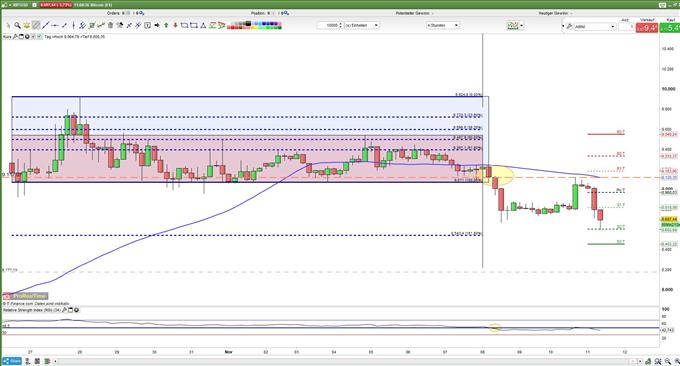Pick the red color swatch
The image size is (680, 366).
[x=231, y=28]
